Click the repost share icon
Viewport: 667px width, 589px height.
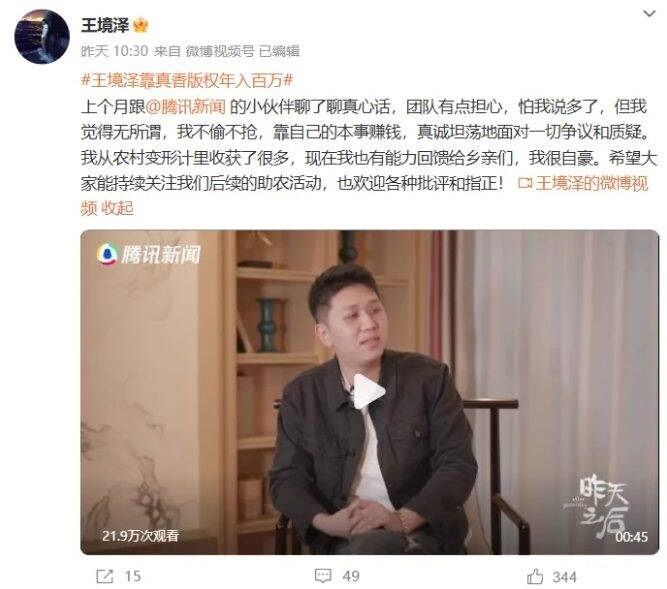[105, 576]
